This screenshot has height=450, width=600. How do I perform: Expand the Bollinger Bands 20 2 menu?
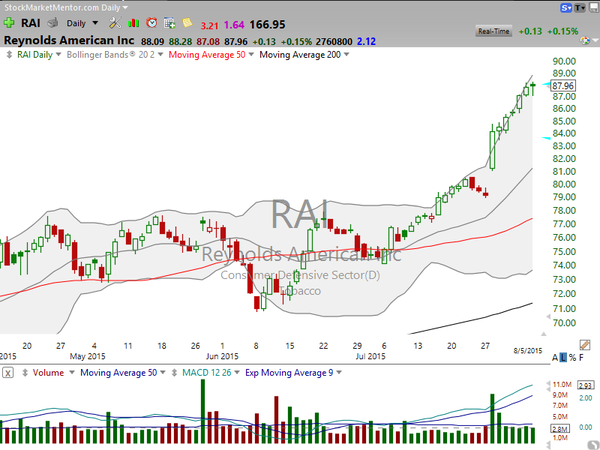click(160, 54)
